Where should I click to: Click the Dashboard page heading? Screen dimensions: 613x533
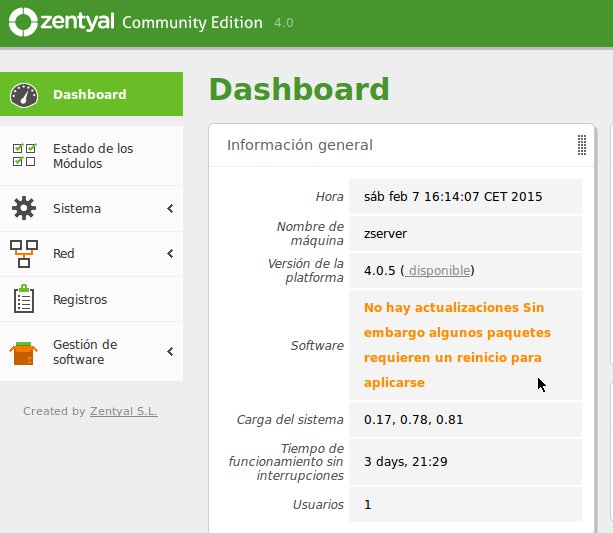coord(299,89)
